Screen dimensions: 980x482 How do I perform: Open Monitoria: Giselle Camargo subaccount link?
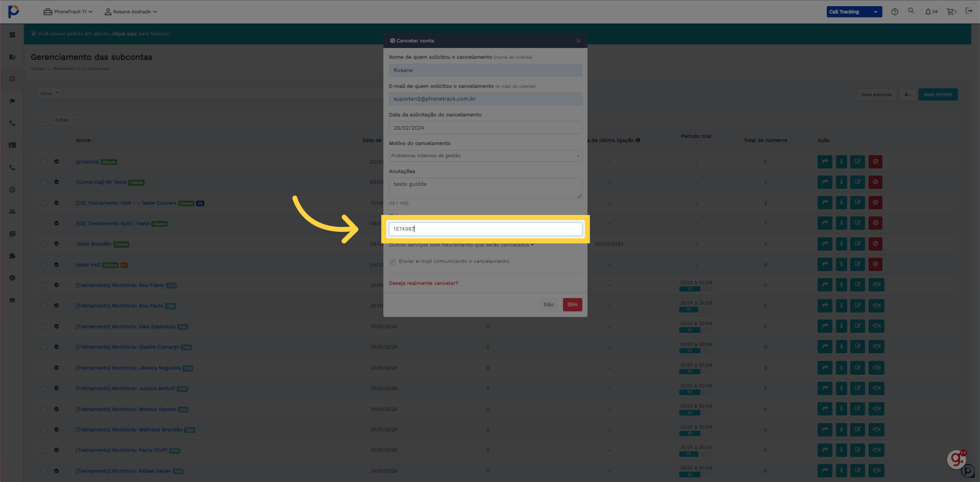click(x=128, y=347)
